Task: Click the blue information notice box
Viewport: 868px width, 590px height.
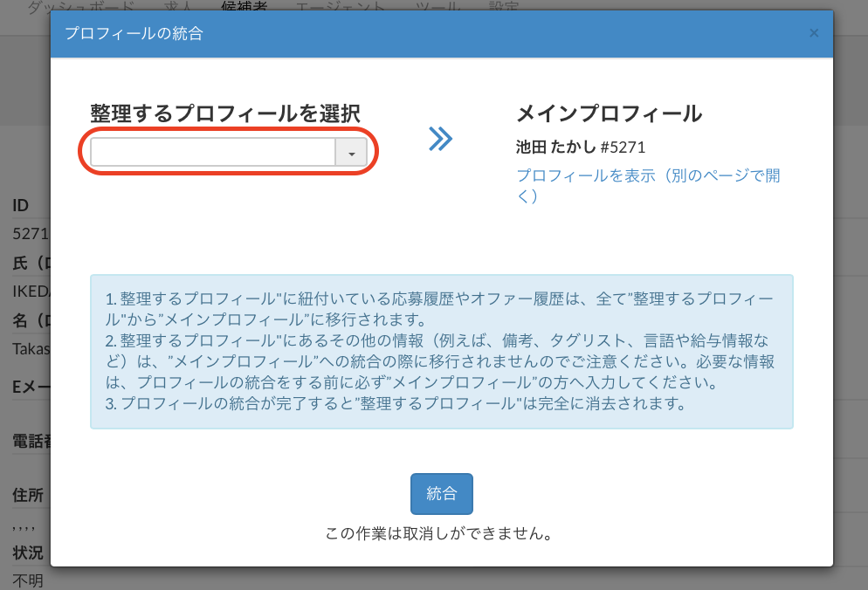Action: point(441,352)
